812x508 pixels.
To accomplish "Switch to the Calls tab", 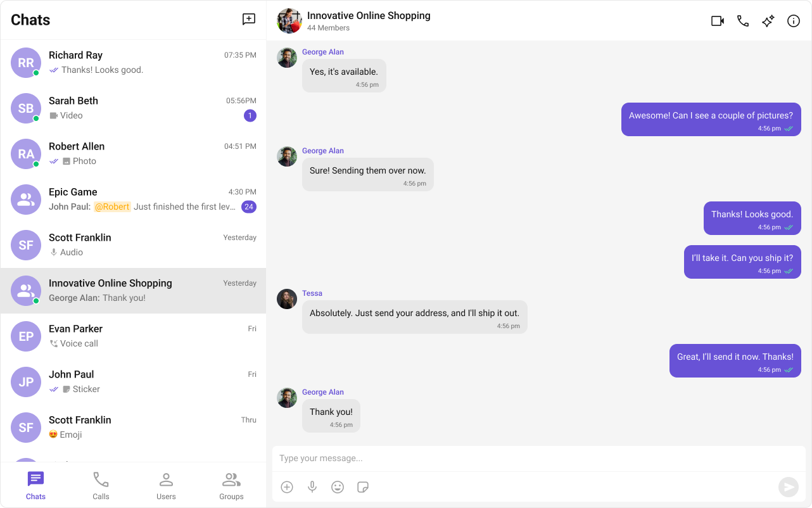I will coord(101,485).
